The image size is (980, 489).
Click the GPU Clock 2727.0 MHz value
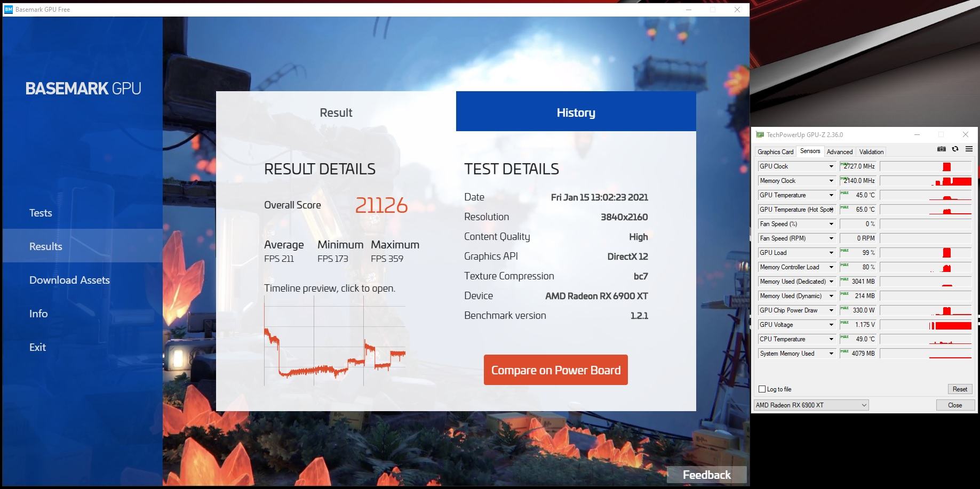[858, 166]
